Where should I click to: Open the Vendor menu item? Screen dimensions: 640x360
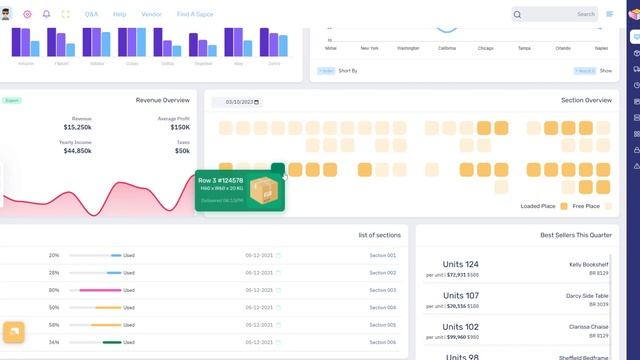pyautogui.click(x=151, y=14)
